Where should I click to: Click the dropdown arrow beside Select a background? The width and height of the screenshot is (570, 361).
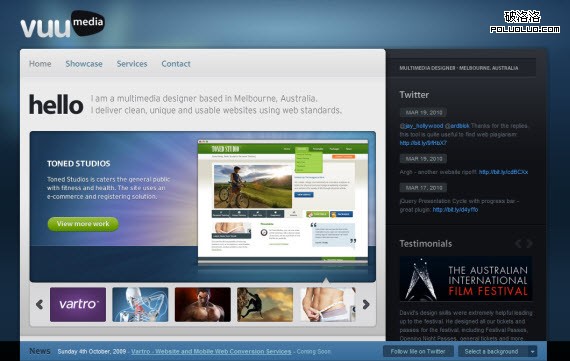click(x=532, y=352)
